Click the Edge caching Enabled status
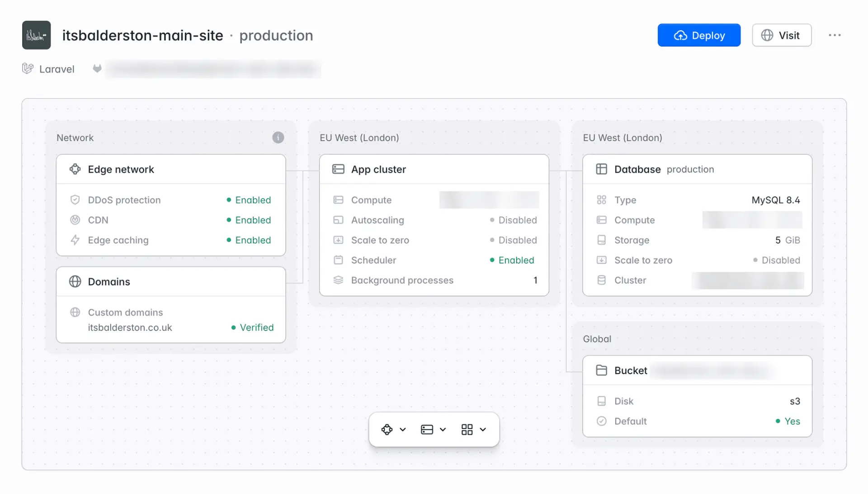This screenshot has height=494, width=868. point(249,240)
